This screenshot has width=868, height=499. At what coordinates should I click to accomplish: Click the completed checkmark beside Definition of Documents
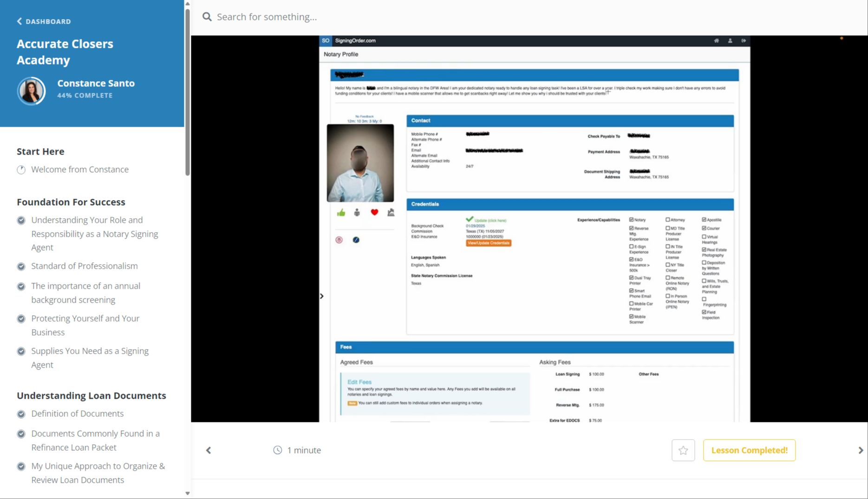point(21,414)
